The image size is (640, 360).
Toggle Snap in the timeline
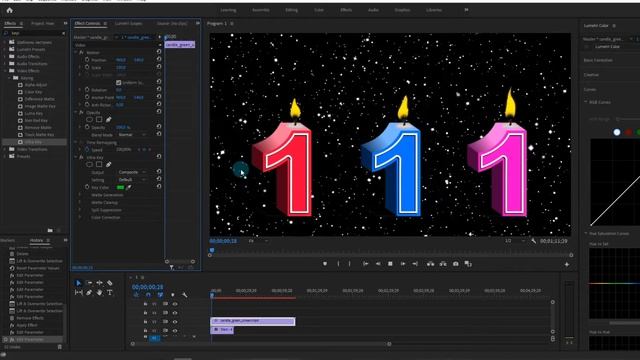[148, 295]
